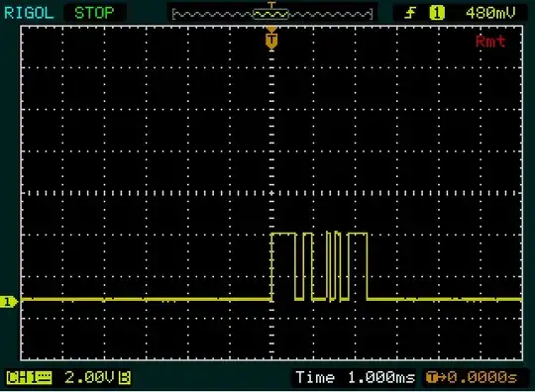This screenshot has height=392, width=535.
Task: Click the rising edge trigger icon
Action: (x=410, y=13)
